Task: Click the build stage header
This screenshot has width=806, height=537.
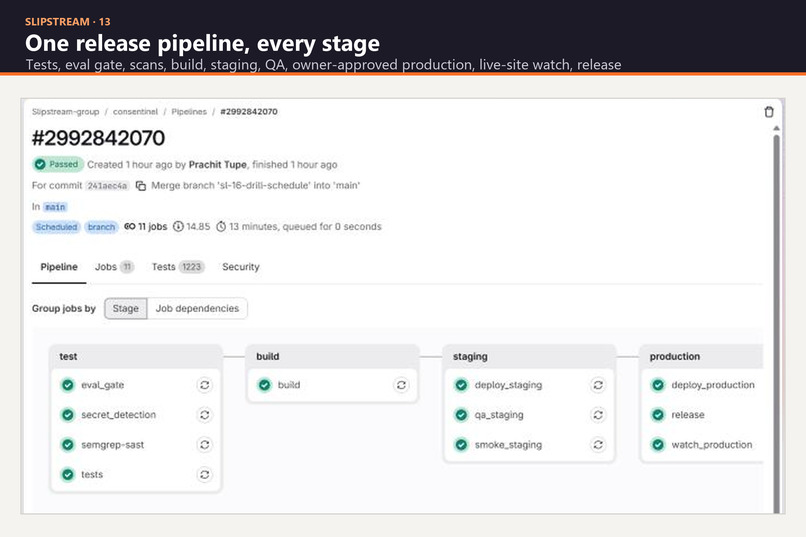Action: [x=333, y=356]
